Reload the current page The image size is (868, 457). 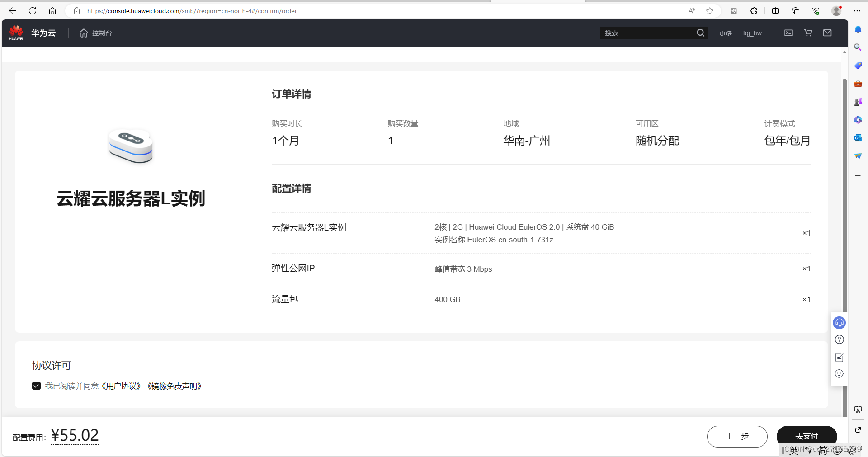pyautogui.click(x=33, y=11)
